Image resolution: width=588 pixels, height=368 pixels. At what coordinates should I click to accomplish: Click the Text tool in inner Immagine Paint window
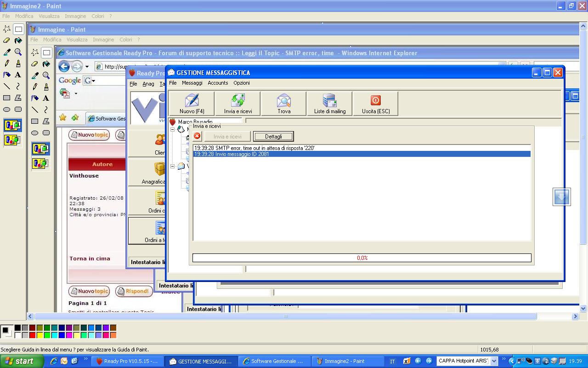click(46, 98)
